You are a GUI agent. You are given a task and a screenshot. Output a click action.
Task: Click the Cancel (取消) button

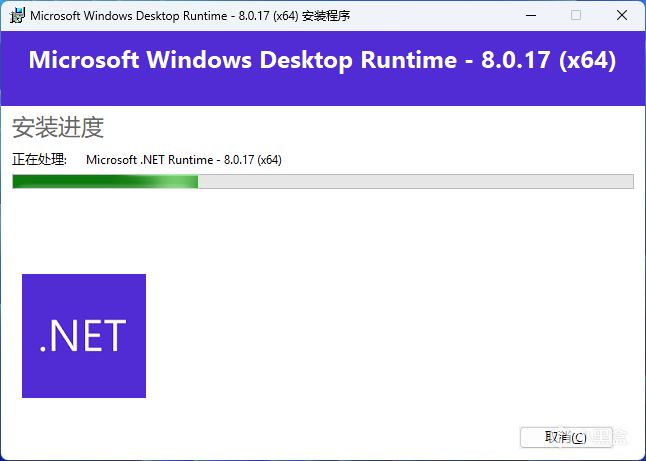coord(566,437)
